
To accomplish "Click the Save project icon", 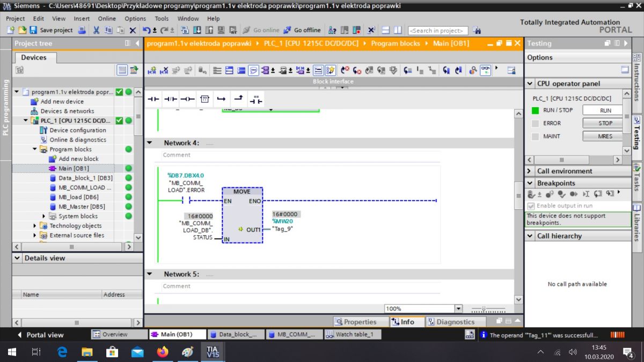I will [x=34, y=31].
